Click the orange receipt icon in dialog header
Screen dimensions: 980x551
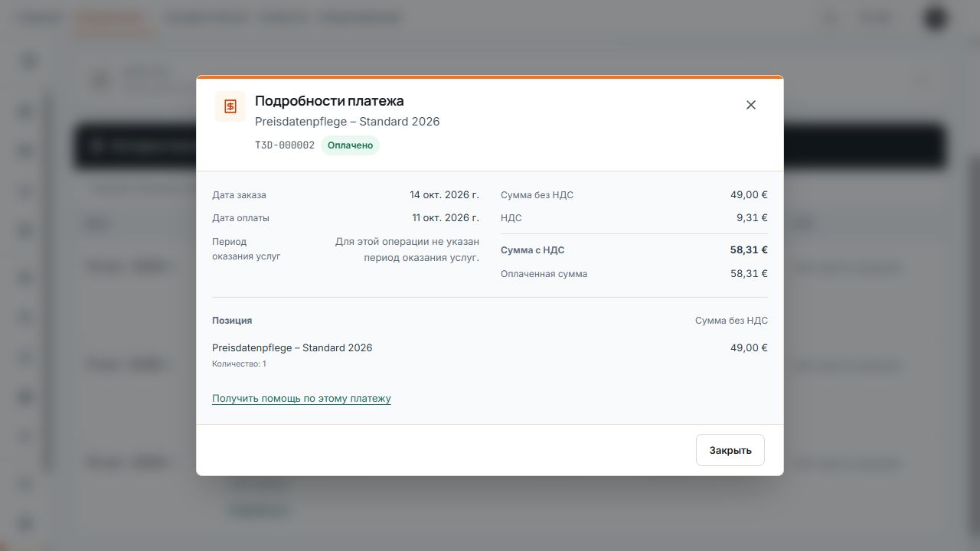[230, 106]
